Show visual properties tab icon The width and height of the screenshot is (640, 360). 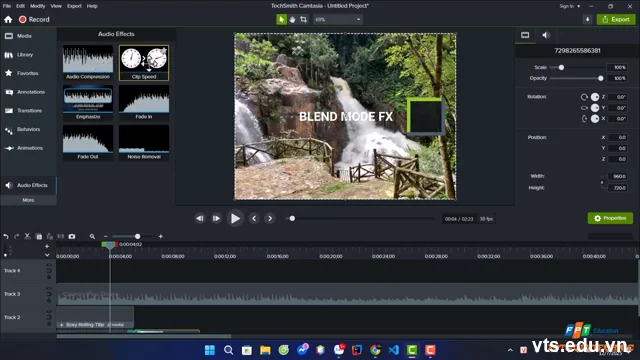(x=525, y=35)
